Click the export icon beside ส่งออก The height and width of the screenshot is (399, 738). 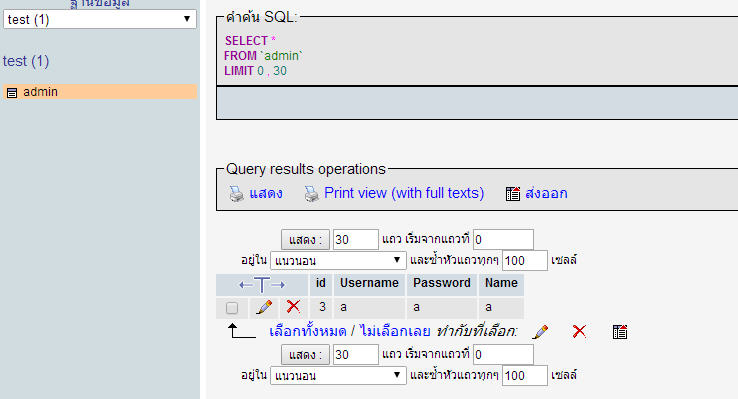(x=513, y=193)
